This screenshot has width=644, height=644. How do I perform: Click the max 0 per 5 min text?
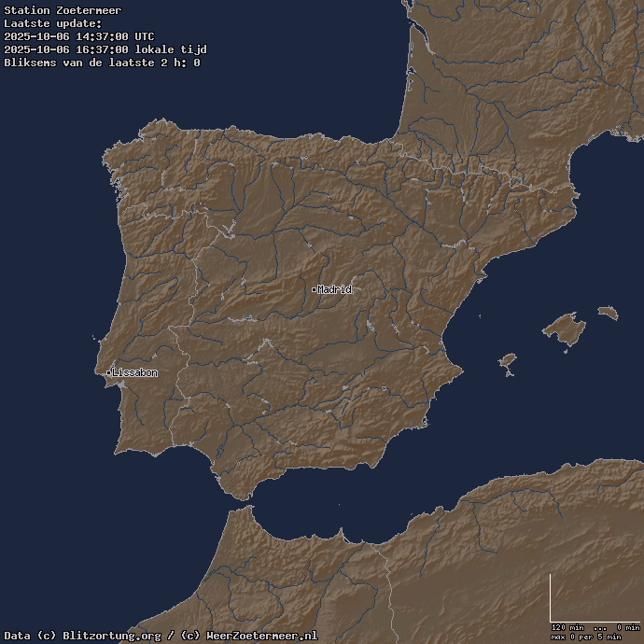pyautogui.click(x=585, y=637)
